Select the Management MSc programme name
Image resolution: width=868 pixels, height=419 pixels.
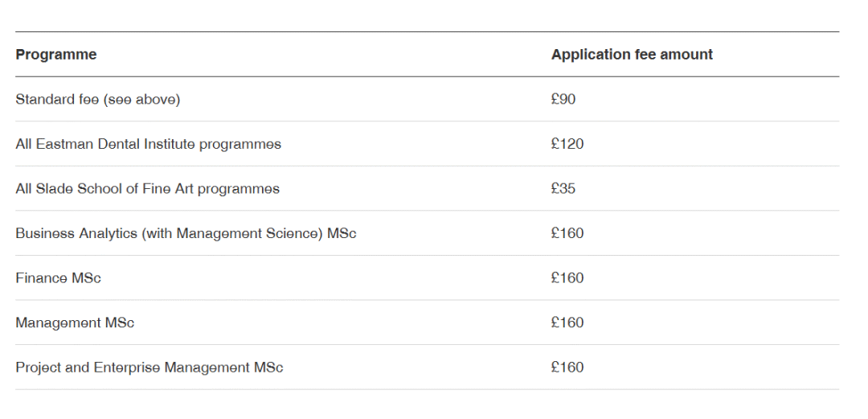75,322
